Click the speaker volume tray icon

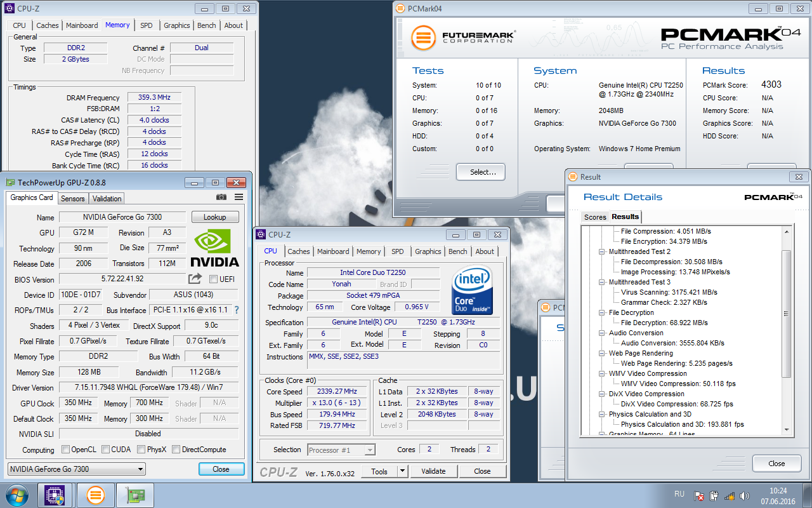click(x=745, y=496)
